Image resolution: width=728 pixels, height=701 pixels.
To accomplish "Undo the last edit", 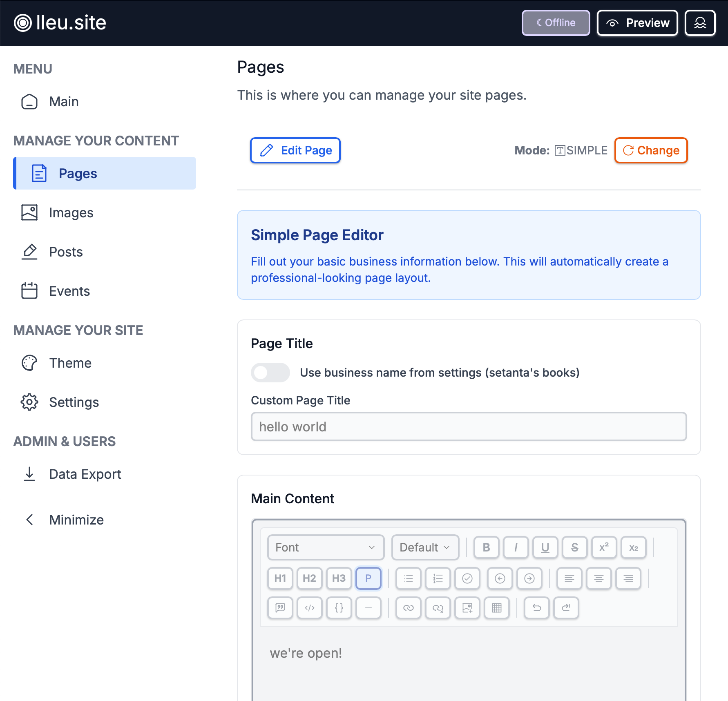I will pyautogui.click(x=537, y=608).
